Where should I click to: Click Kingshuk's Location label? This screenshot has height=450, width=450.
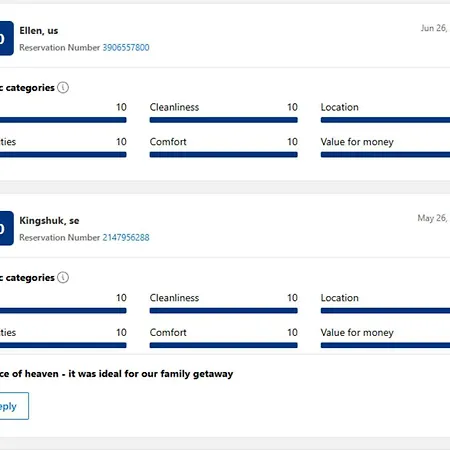pos(340,298)
